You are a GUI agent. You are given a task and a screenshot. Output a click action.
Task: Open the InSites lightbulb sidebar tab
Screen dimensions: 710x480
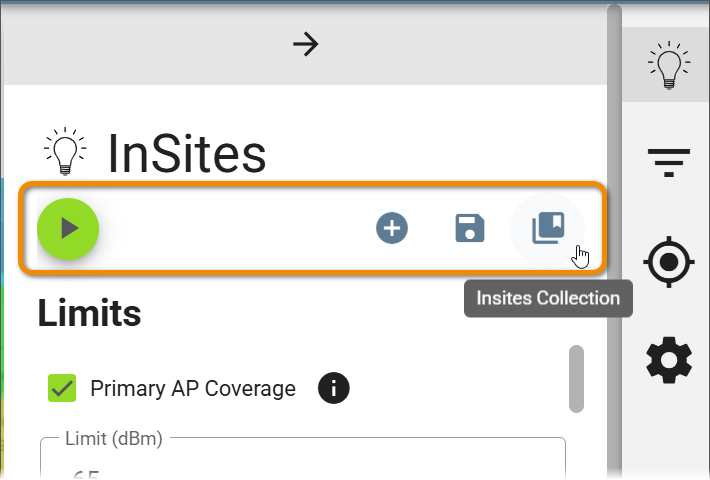[x=669, y=65]
